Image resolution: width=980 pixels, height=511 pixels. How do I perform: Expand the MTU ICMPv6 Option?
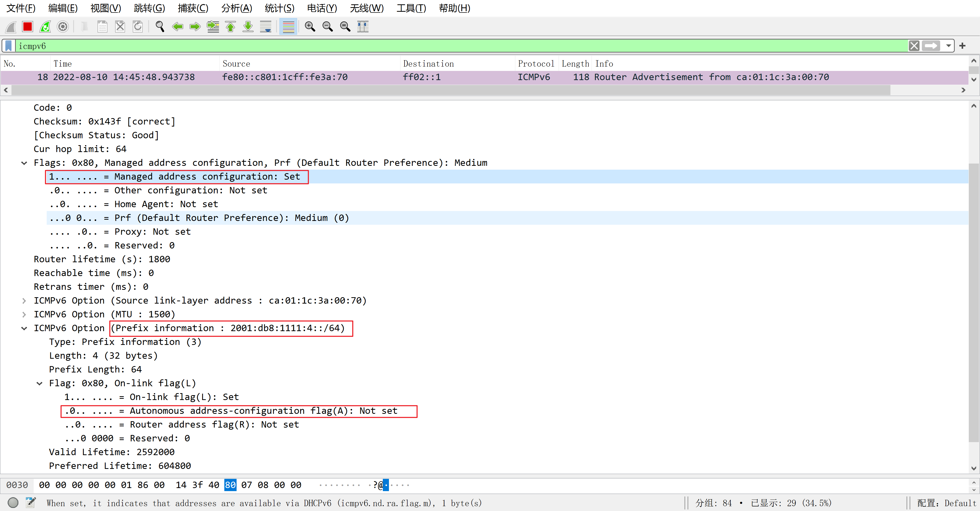(x=24, y=315)
